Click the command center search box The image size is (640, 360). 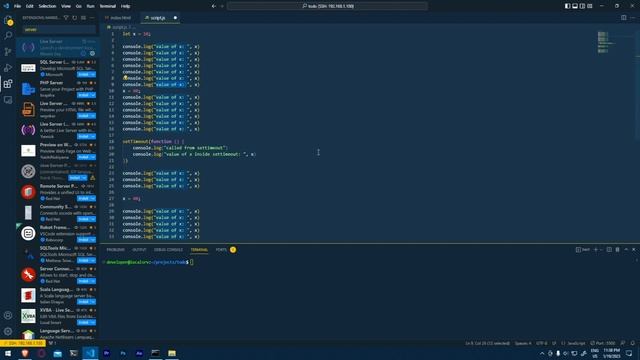coord(328,6)
